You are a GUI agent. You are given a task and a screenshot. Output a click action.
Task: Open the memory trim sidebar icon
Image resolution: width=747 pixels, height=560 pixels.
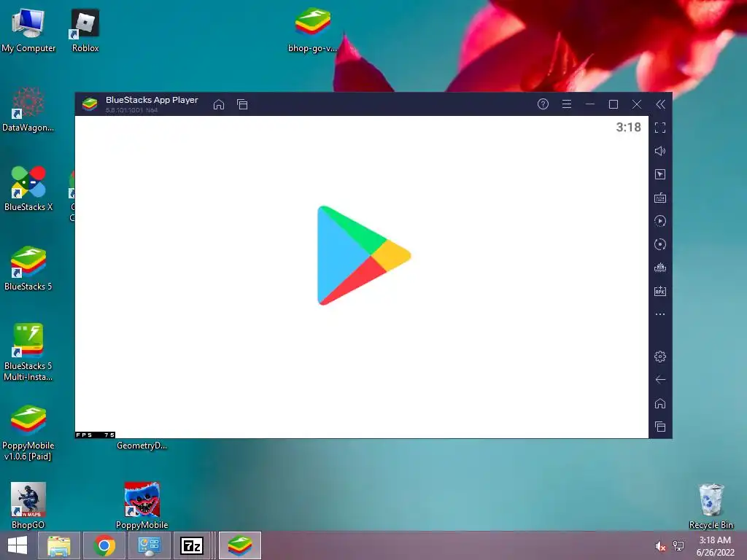click(x=659, y=268)
